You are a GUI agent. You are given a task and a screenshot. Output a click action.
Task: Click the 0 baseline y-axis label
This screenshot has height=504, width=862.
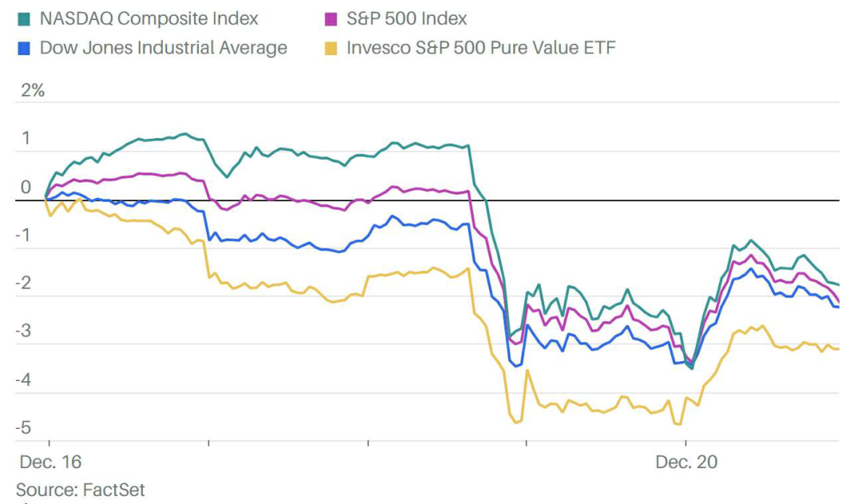point(26,187)
